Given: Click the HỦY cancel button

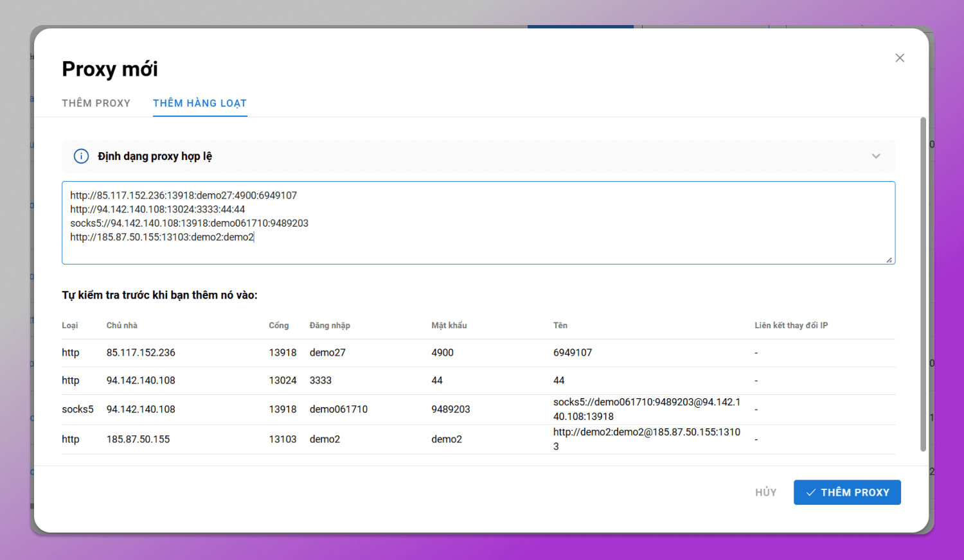Looking at the screenshot, I should pyautogui.click(x=765, y=492).
